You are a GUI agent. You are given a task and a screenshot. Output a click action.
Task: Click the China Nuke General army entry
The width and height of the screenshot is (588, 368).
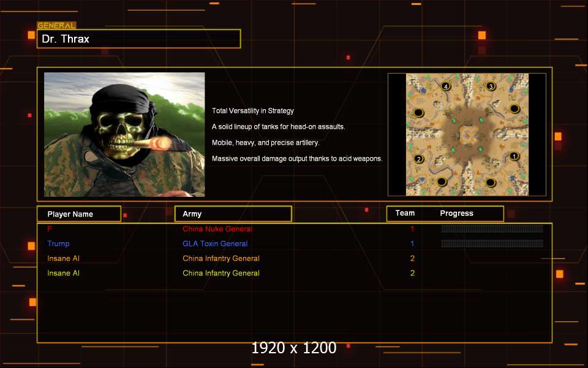tap(217, 229)
